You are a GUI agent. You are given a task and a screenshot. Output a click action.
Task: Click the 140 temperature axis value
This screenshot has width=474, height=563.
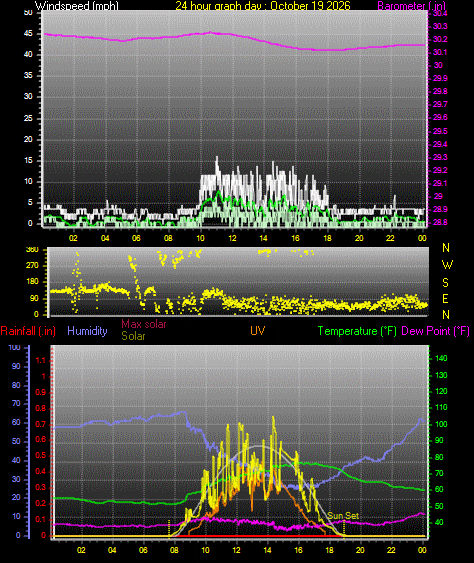441,358
